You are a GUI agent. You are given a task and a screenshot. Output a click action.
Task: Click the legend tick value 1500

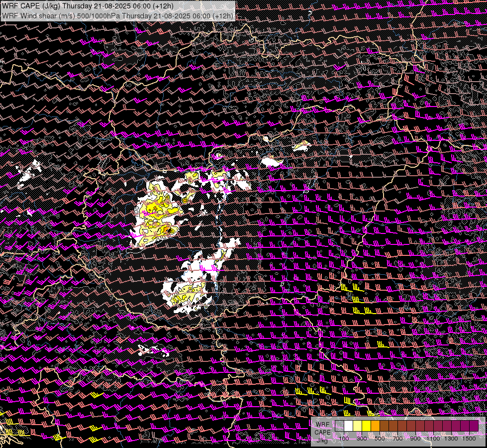(x=469, y=439)
